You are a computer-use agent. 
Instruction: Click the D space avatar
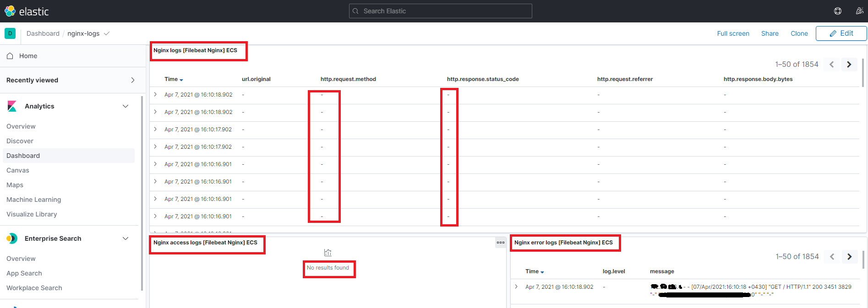(10, 33)
